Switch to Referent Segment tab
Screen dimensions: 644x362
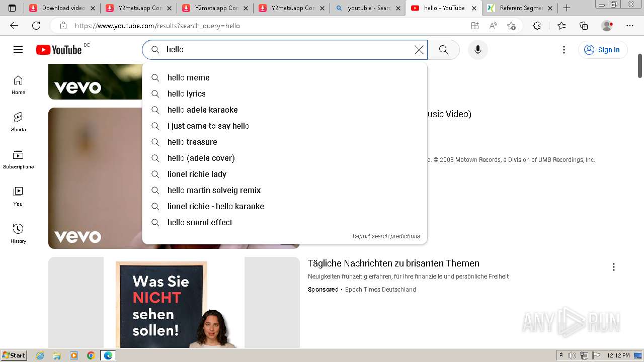coord(520,8)
